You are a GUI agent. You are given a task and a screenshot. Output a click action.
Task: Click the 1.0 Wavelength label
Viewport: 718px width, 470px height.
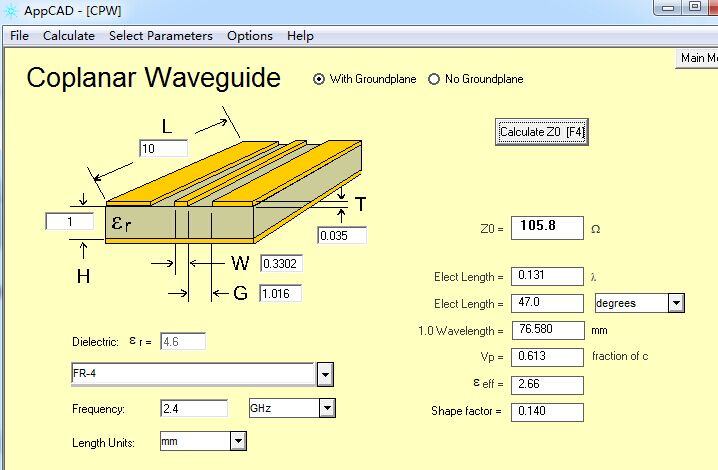click(x=460, y=331)
